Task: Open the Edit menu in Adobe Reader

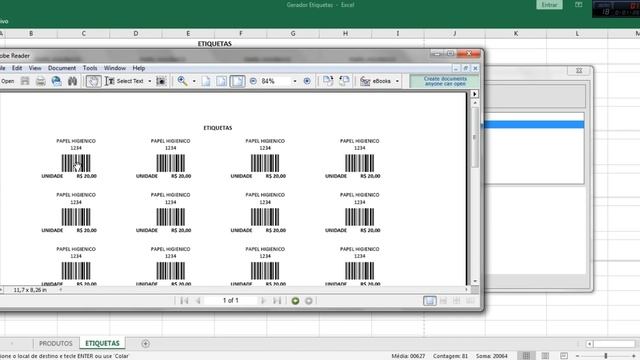Action: click(17, 68)
